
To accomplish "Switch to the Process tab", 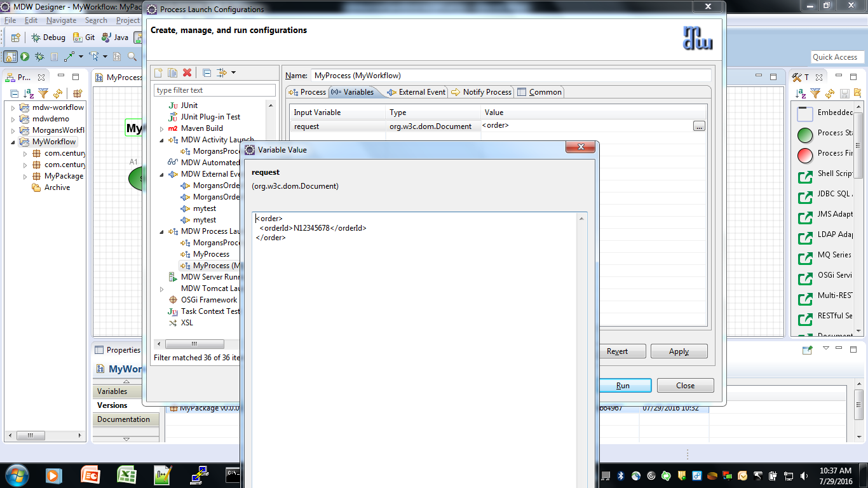I will (307, 92).
